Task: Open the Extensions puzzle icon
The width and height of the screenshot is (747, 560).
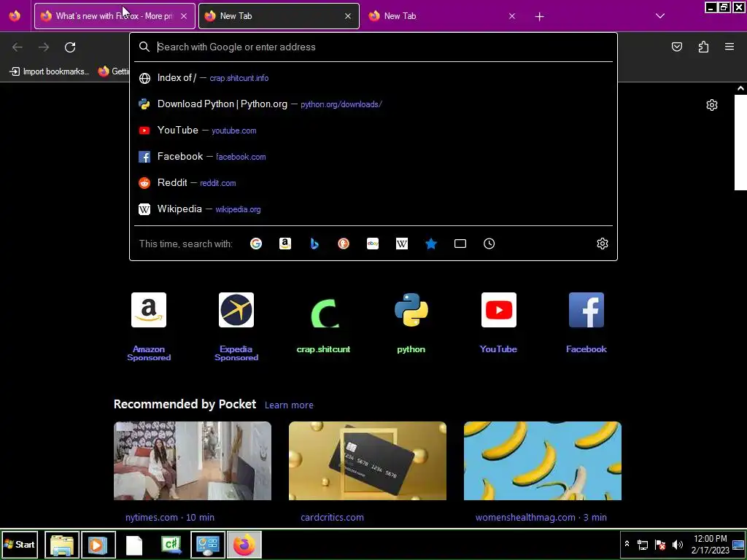Action: (703, 47)
